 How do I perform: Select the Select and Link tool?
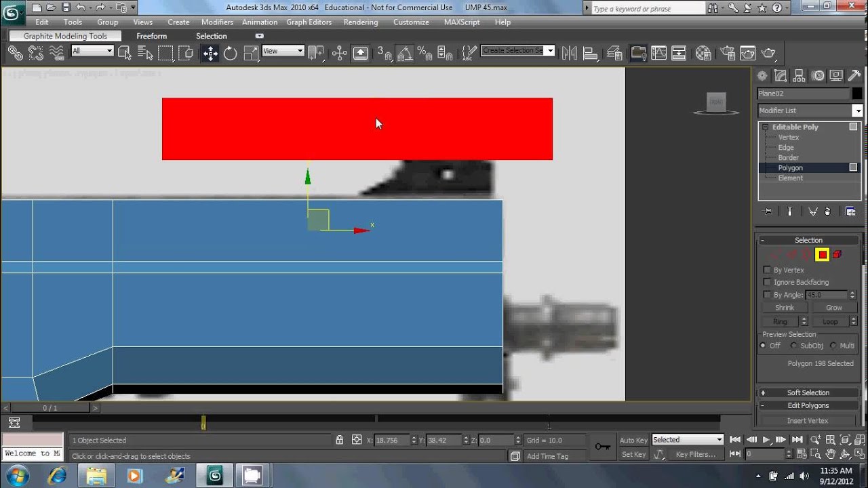14,53
